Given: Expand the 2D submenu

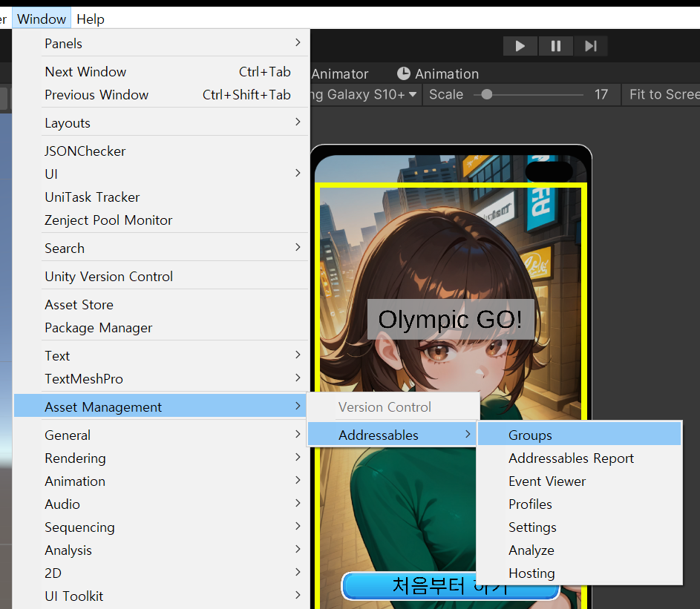Looking at the screenshot, I should [x=162, y=573].
